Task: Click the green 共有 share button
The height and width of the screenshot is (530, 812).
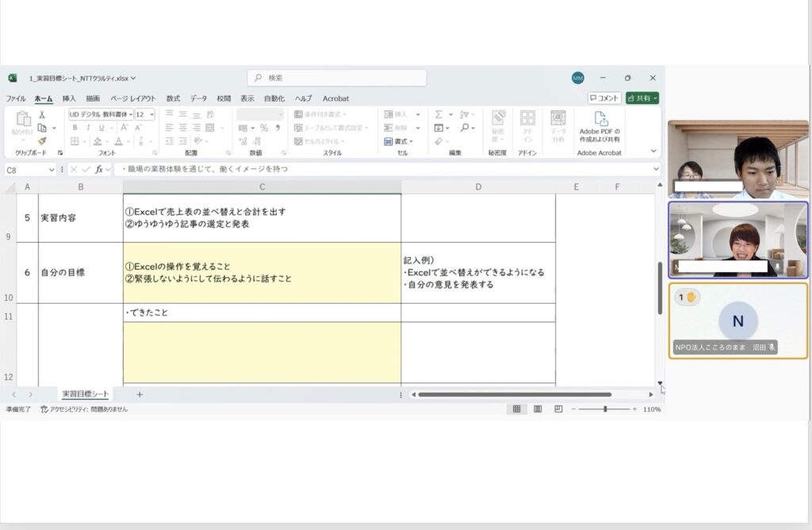Action: 642,98
